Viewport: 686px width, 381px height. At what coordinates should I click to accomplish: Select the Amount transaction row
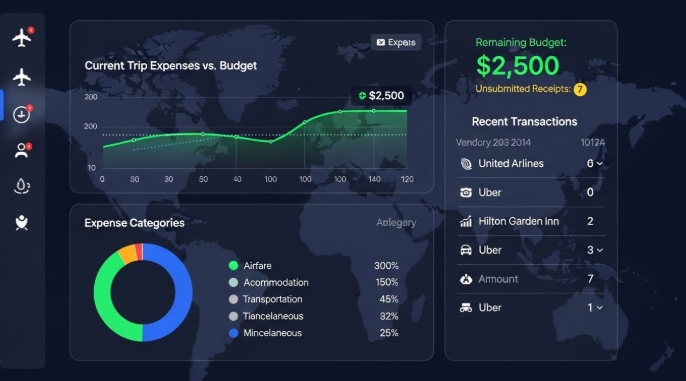(531, 279)
